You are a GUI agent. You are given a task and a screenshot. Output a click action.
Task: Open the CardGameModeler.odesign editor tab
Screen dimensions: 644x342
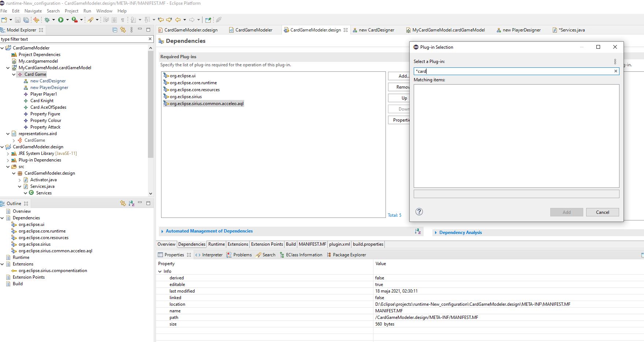(x=188, y=30)
